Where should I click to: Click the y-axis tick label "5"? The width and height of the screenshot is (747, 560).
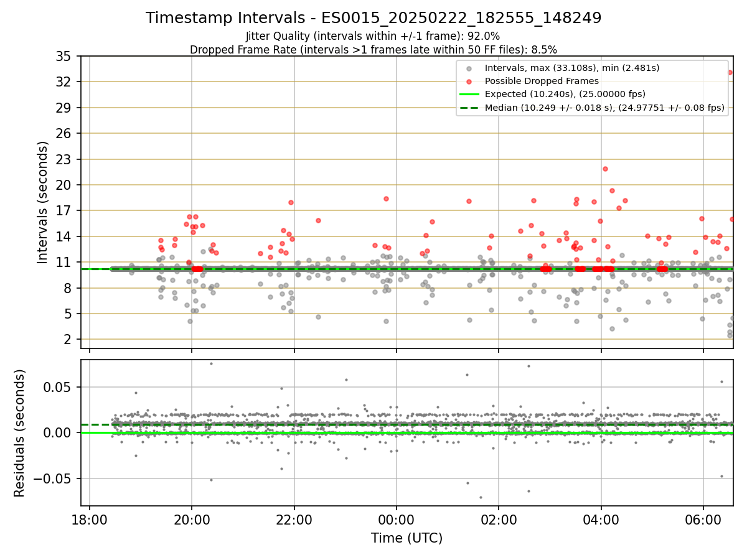point(67,314)
